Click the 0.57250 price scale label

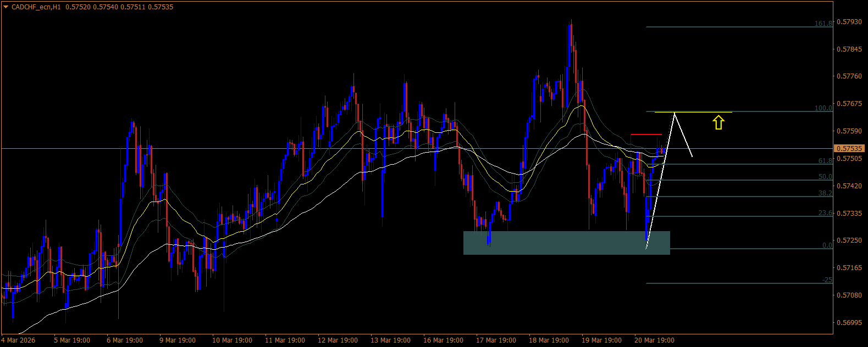(849, 240)
